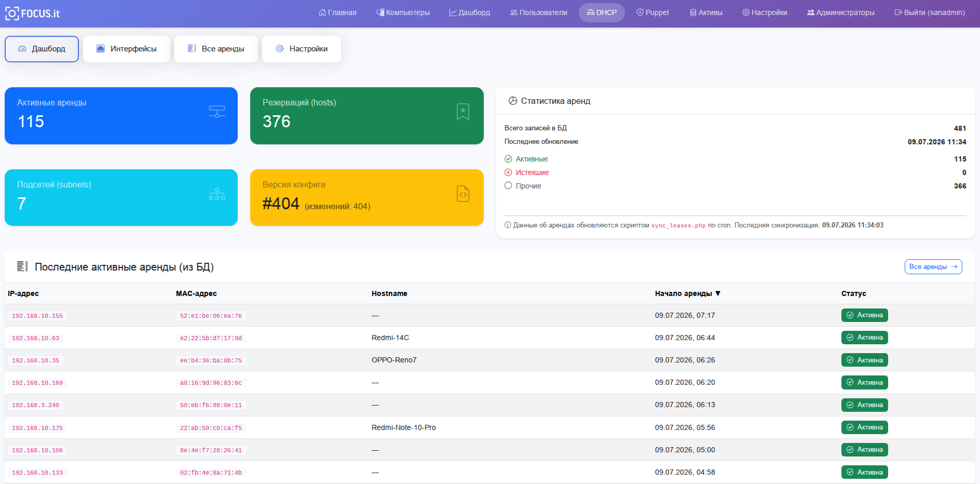
Task: Click the gear icon on Настройки sub-tab
Action: [x=280, y=49]
